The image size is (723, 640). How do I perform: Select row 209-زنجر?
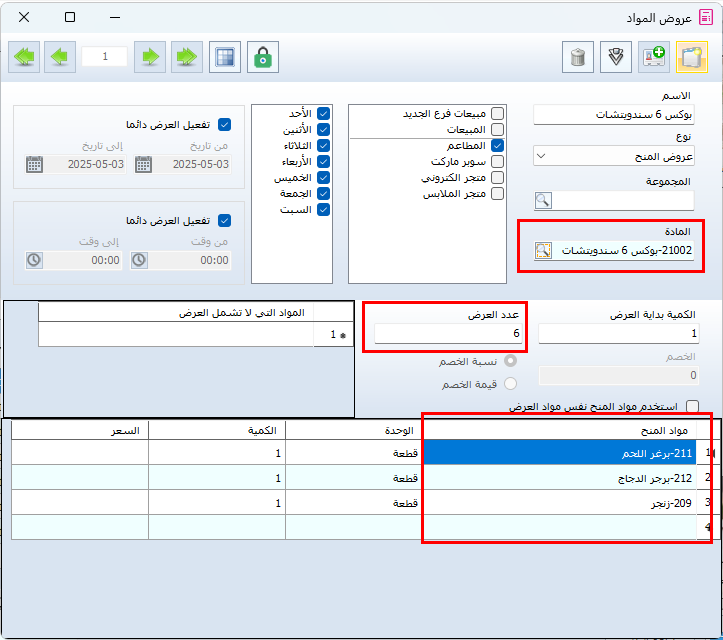559,503
